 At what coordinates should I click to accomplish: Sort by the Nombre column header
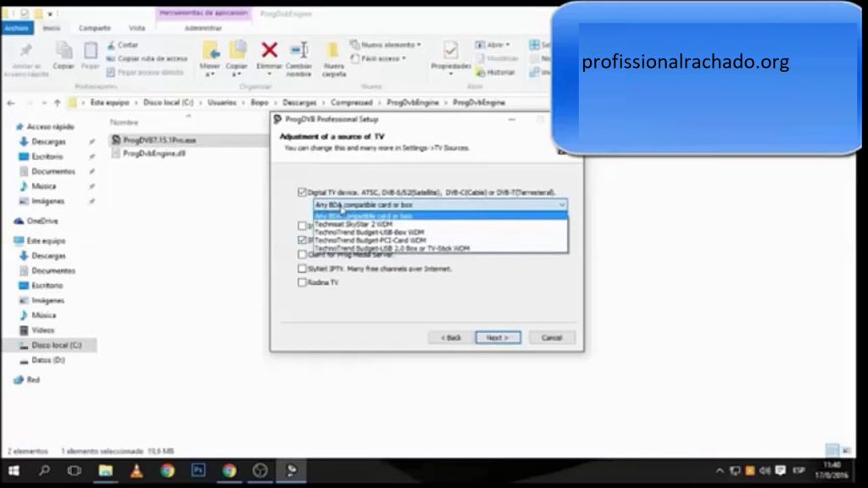point(124,122)
